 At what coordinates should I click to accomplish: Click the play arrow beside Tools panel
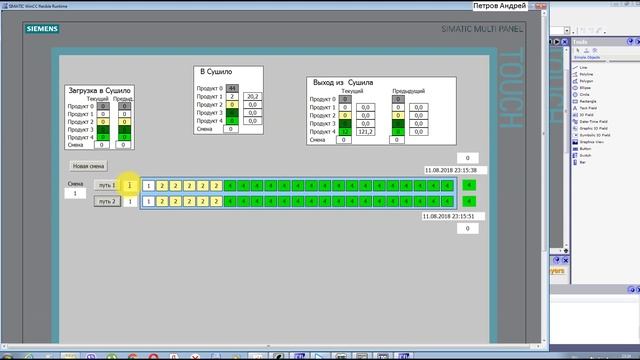coord(557,42)
